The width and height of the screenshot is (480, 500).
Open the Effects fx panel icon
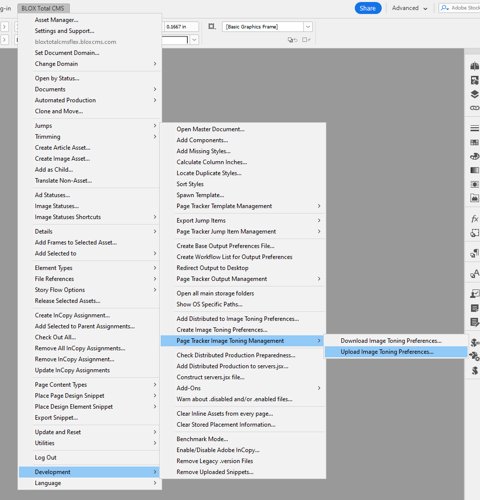[474, 219]
